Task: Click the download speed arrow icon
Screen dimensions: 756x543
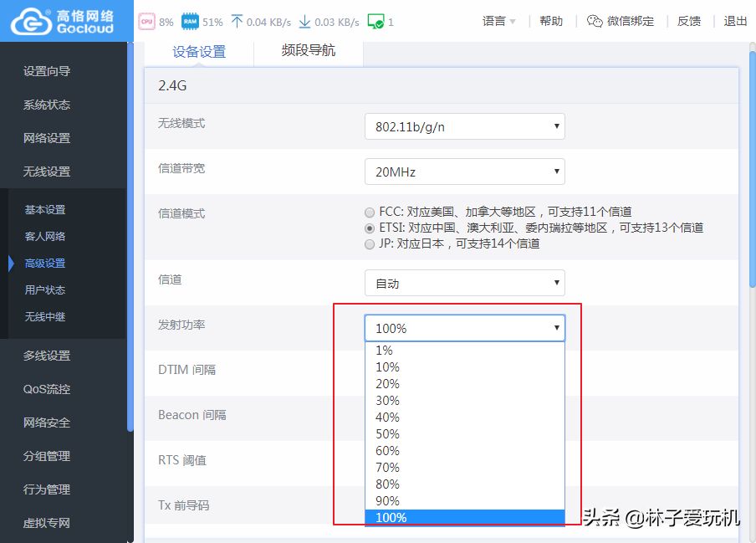Action: 304,22
